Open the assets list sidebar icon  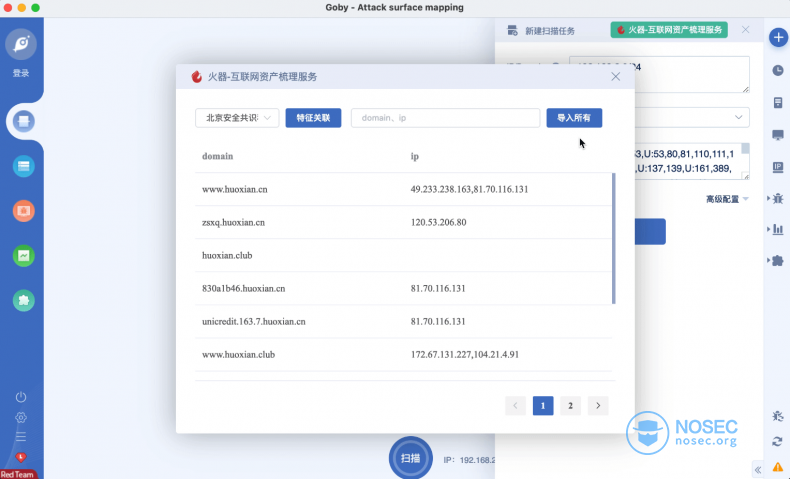point(24,166)
